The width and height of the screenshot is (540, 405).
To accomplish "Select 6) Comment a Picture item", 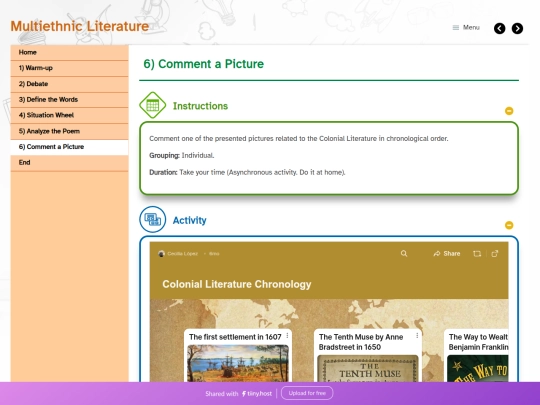I will pos(69,147).
